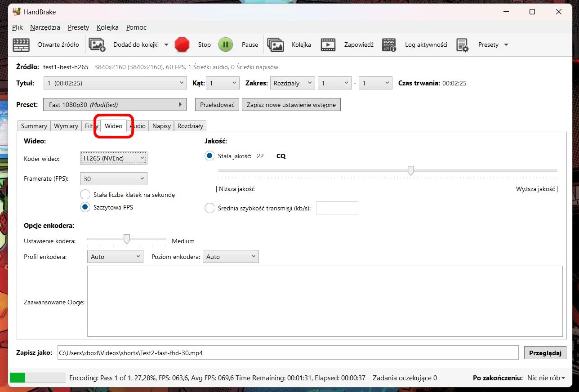The width and height of the screenshot is (579, 392).
Task: Click the Presety gear document icon
Action: point(463,45)
